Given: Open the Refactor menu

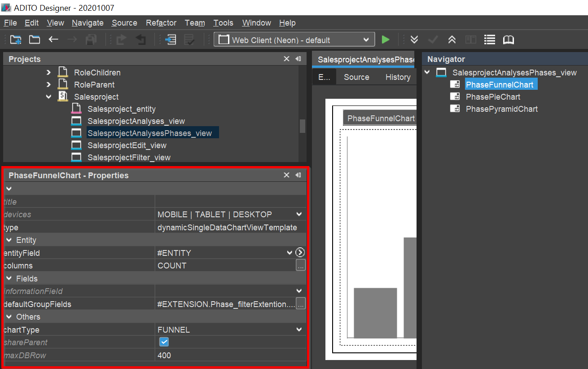Looking at the screenshot, I should (x=161, y=23).
